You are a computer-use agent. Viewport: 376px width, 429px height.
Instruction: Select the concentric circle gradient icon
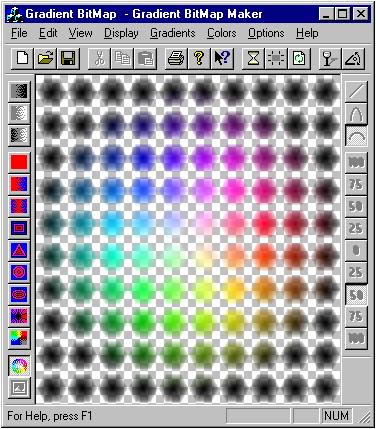point(19,272)
